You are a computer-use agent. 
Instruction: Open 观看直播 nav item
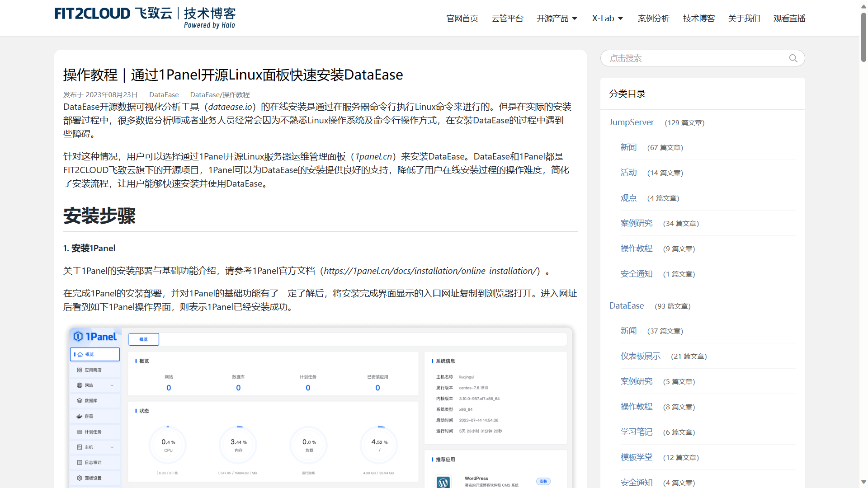coord(789,19)
